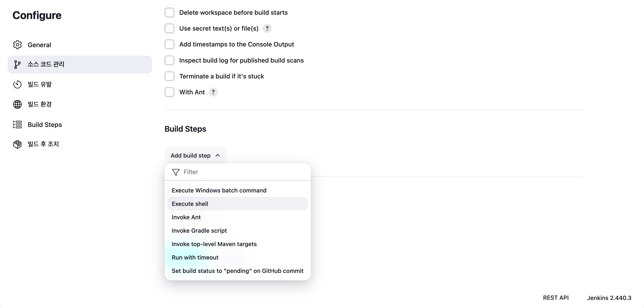
Task: Click the 빌드 유발 clock icon
Action: (17, 84)
